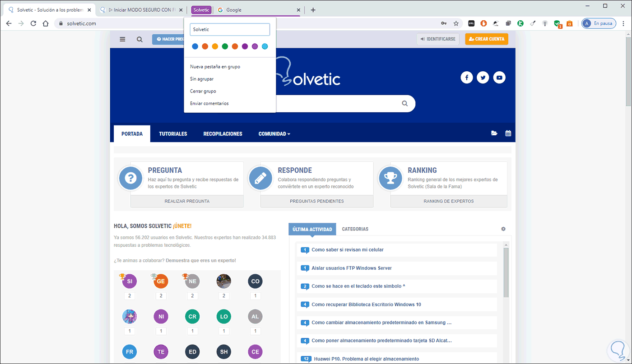This screenshot has height=364, width=632.
Task: Visit Solvetic's Facebook page icon
Action: click(466, 78)
